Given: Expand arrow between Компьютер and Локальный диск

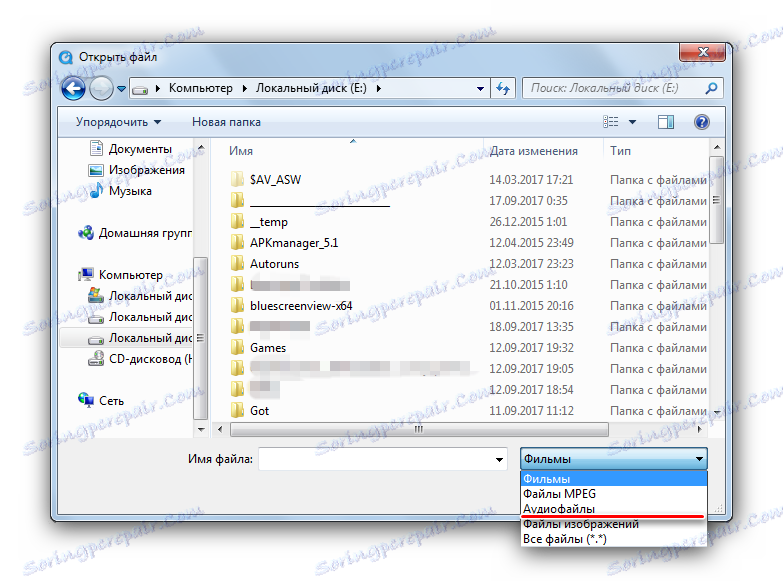Looking at the screenshot, I should tap(245, 88).
